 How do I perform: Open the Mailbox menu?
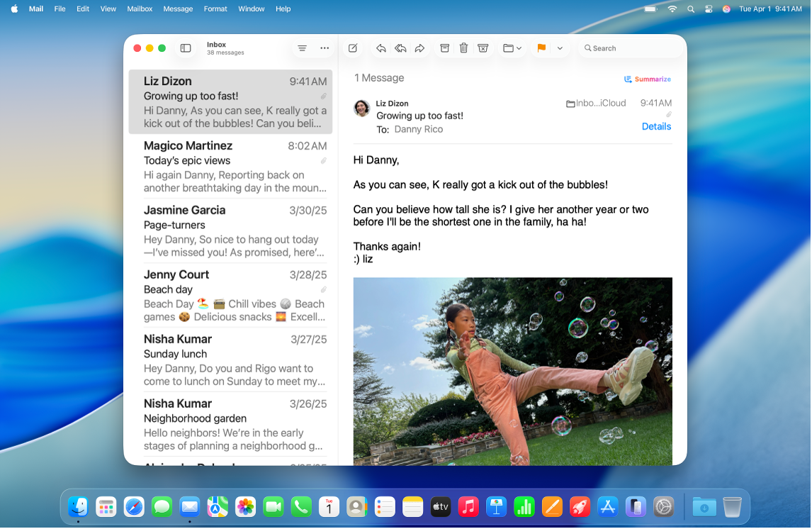[140, 9]
